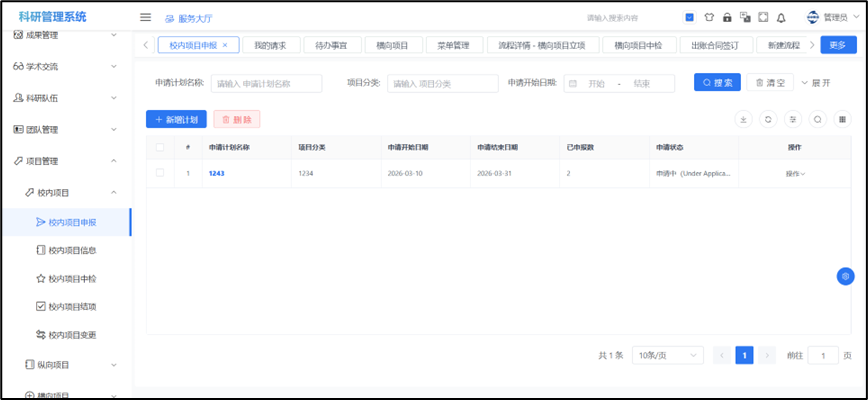Select the checkbox for row 1
Image resolution: width=868 pixels, height=400 pixels.
tap(160, 173)
